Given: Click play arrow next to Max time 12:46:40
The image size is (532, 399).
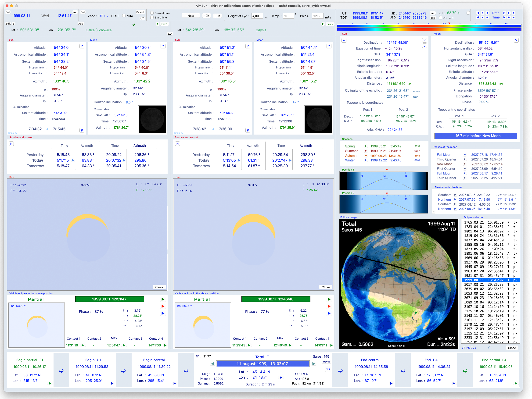Looking at the screenshot, I should pyautogui.click(x=290, y=346).
